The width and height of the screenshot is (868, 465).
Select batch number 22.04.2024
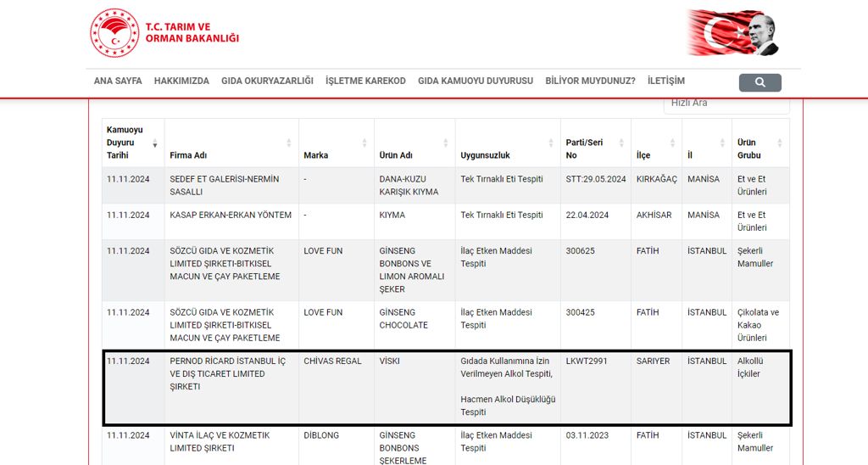point(587,215)
